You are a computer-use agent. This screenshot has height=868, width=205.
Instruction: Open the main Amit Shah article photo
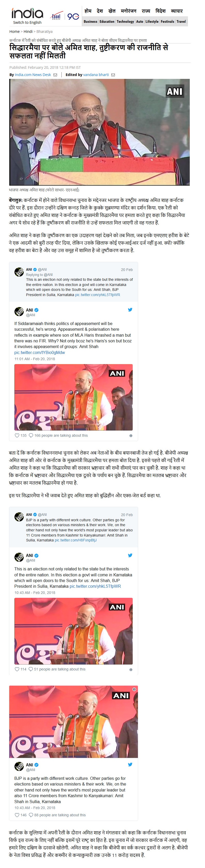coord(99,132)
